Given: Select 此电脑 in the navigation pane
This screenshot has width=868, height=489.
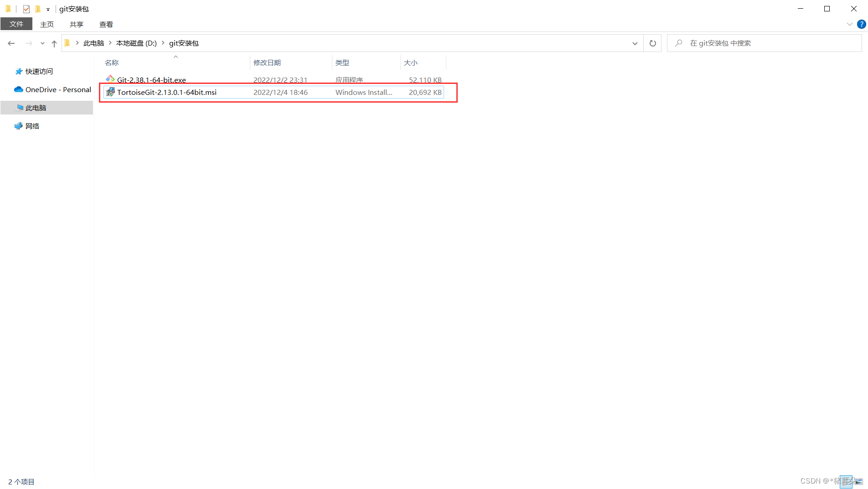Looking at the screenshot, I should 46,108.
